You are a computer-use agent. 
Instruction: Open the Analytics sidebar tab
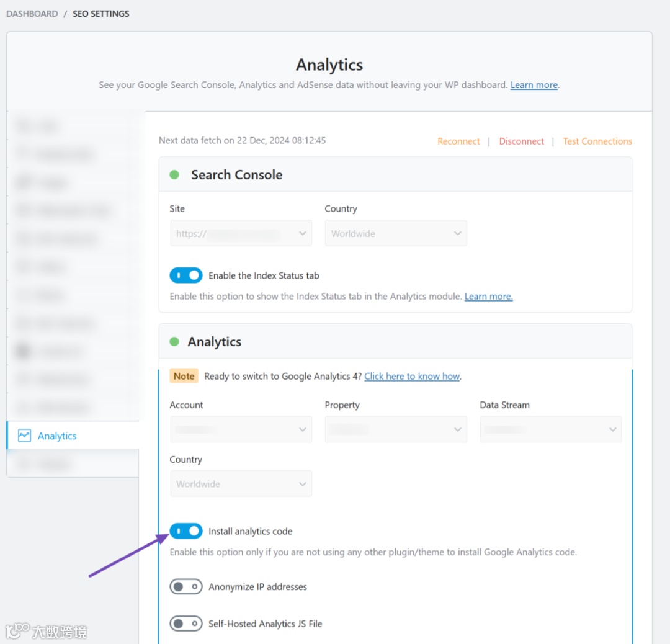click(x=73, y=436)
